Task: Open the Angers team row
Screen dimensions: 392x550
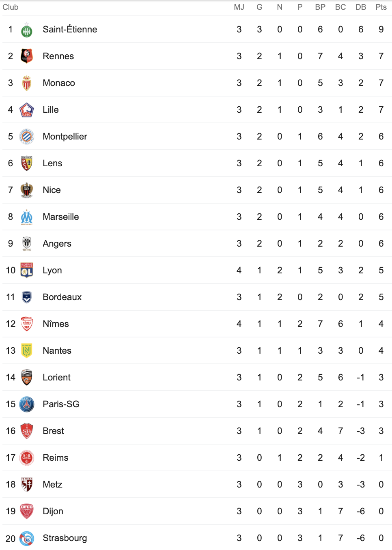Action: [x=196, y=244]
